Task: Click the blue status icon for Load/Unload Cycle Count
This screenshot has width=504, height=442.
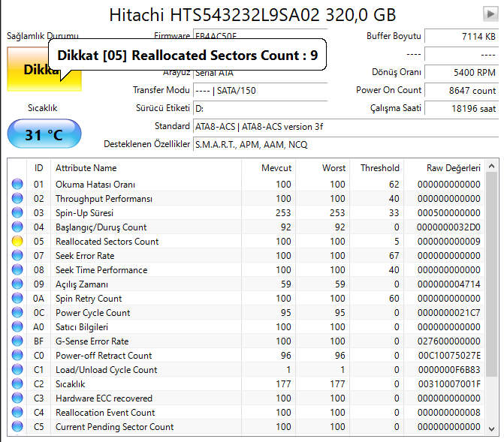Action: (17, 370)
